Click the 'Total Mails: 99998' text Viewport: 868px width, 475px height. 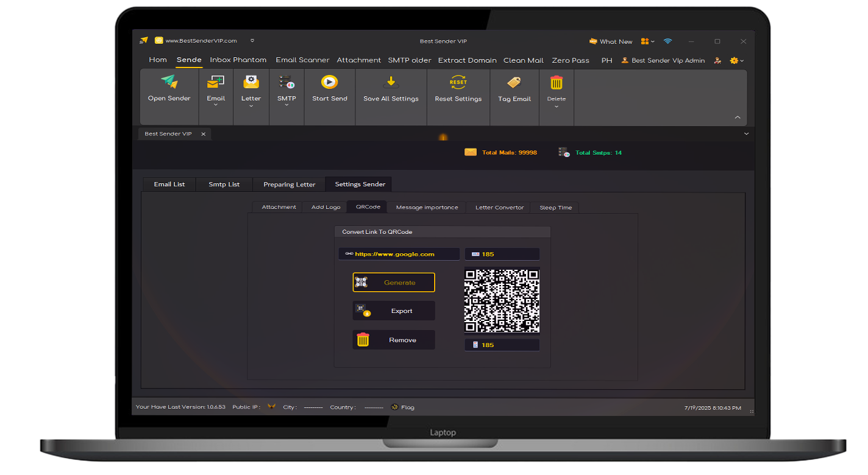[x=510, y=152]
